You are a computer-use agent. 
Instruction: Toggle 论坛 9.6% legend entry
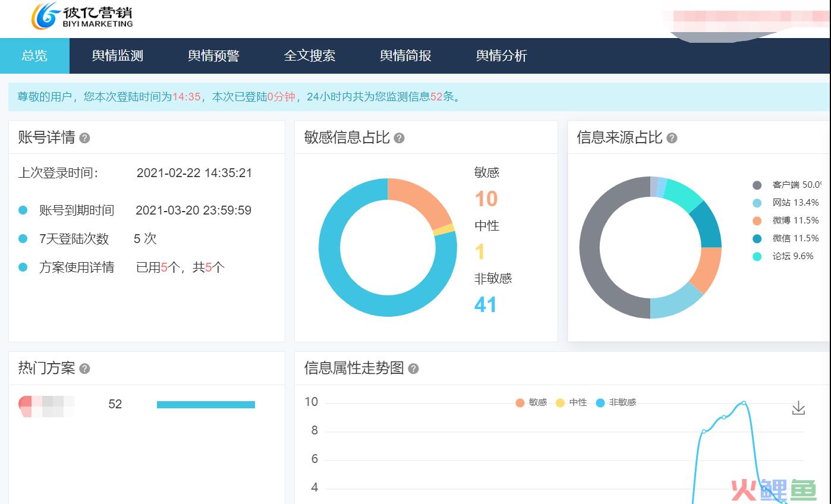[x=783, y=256]
